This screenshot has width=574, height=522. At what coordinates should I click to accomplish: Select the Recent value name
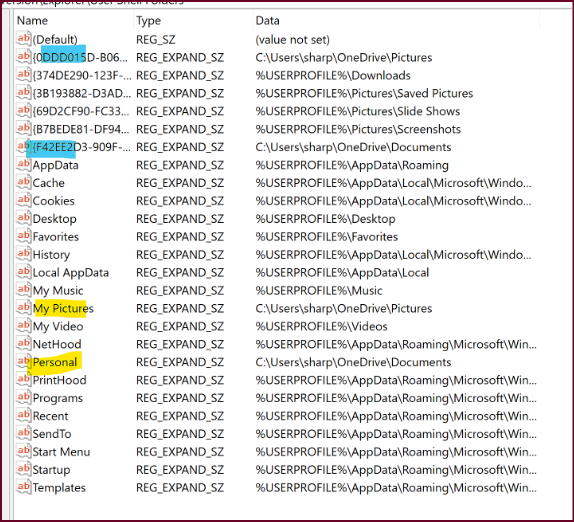(51, 416)
